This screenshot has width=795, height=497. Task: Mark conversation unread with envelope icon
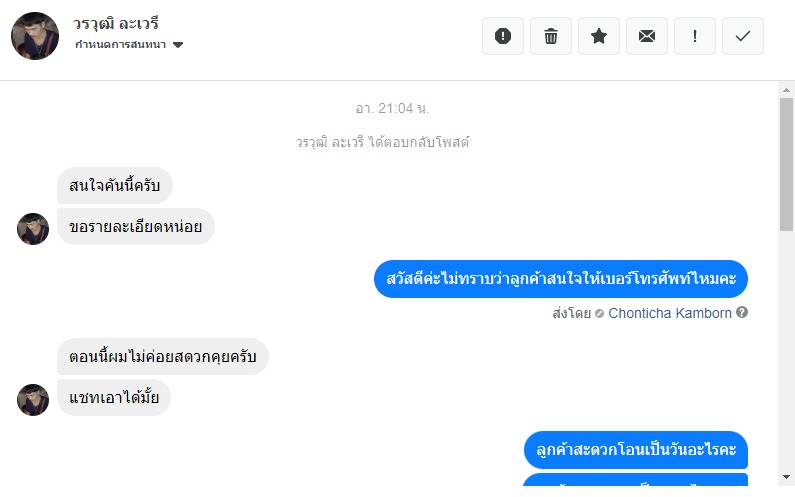(647, 36)
